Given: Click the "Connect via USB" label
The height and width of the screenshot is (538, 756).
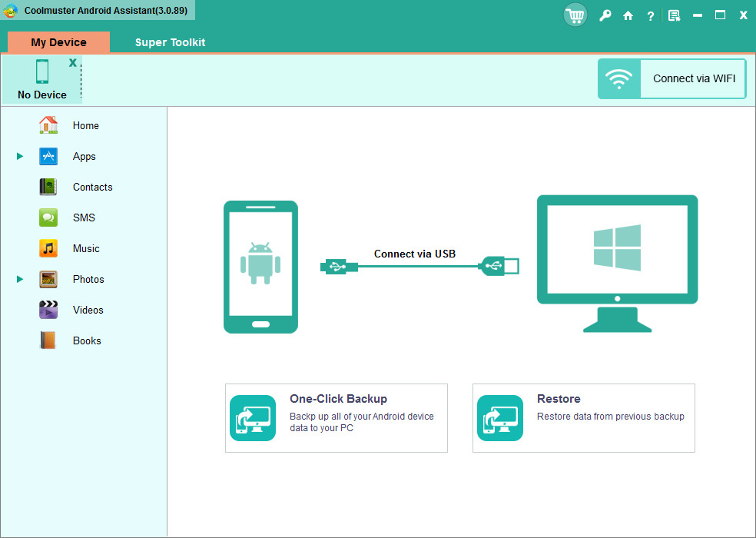Looking at the screenshot, I should click(415, 254).
